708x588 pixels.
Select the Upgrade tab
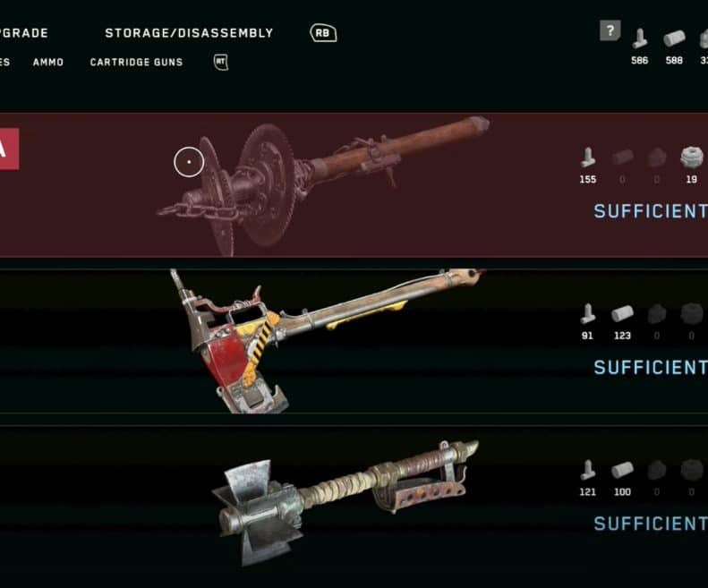(24, 33)
